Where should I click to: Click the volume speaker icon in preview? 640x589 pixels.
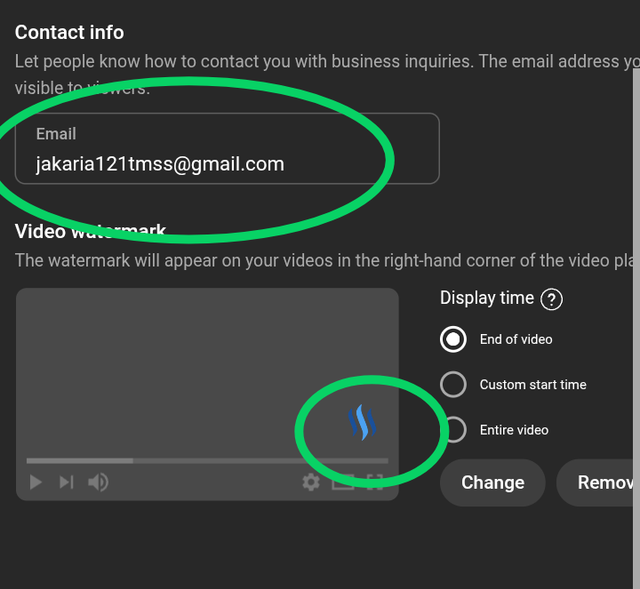98,482
